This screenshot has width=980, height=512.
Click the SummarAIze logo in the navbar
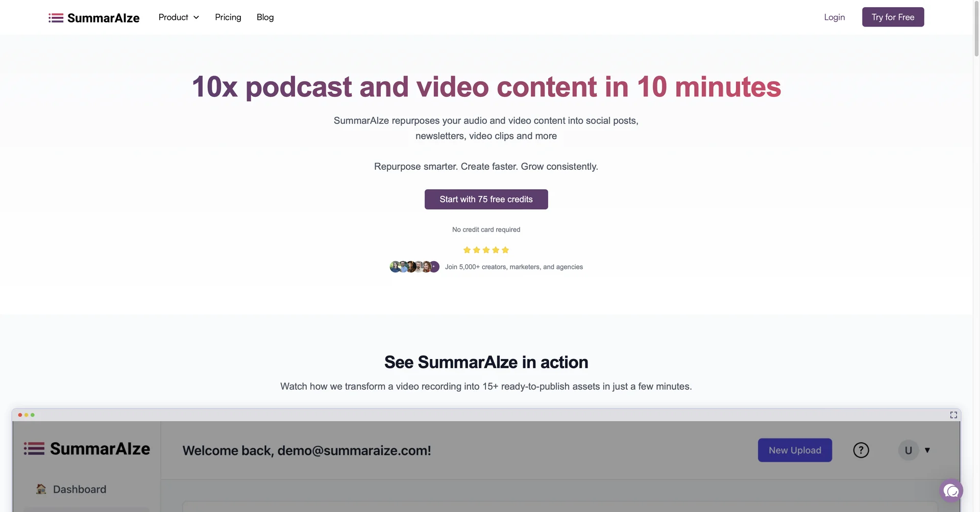click(94, 18)
